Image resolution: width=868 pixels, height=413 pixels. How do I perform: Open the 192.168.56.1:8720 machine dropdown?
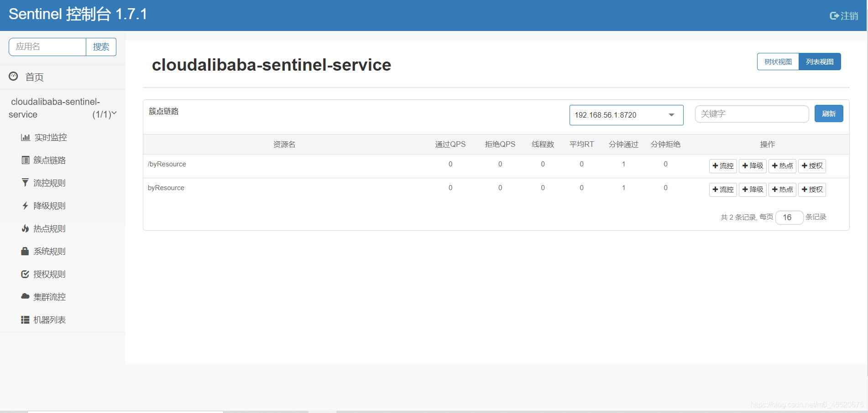pos(626,115)
